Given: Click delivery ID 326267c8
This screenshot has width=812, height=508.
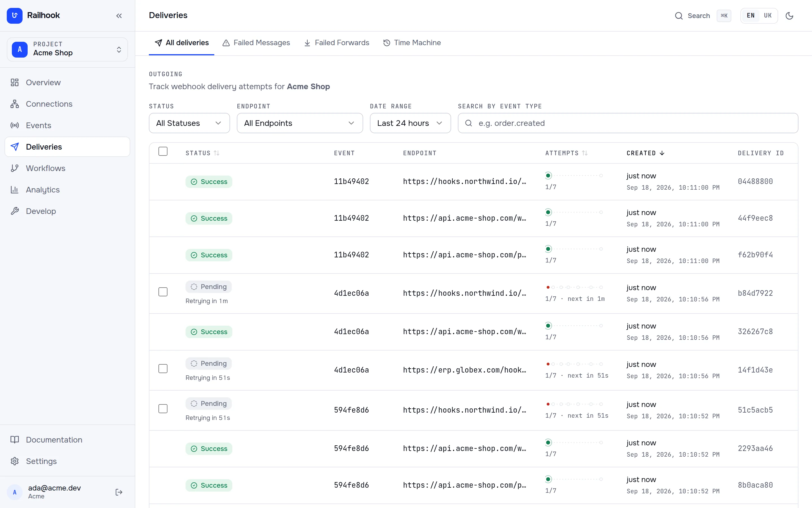Looking at the screenshot, I should [x=755, y=332].
